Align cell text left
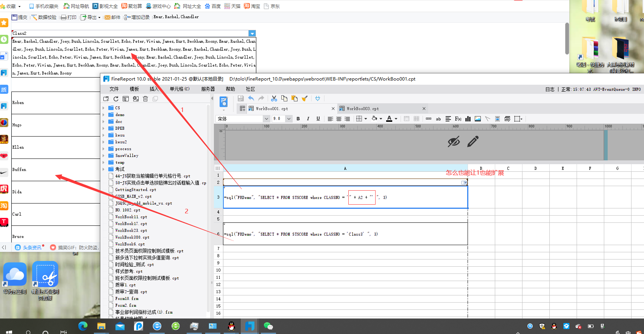644x334 pixels. [331, 119]
